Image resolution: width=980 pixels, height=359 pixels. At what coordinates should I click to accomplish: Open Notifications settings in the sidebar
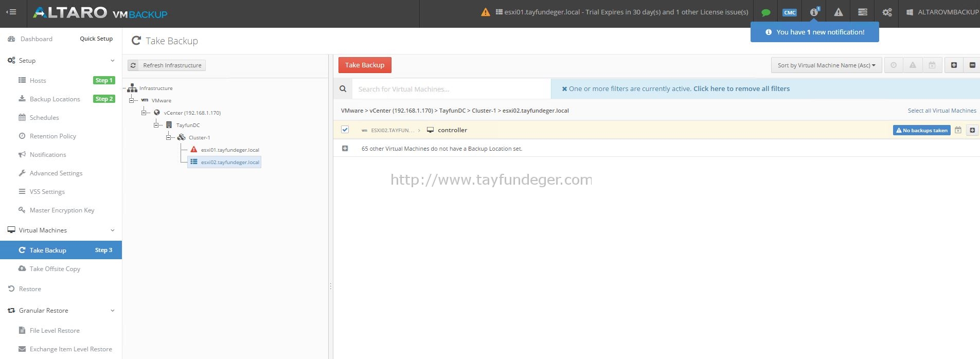click(47, 154)
